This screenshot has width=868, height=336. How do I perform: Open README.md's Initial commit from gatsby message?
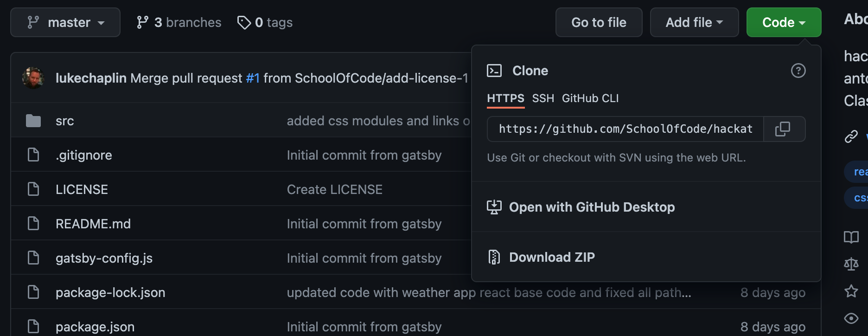pyautogui.click(x=364, y=224)
